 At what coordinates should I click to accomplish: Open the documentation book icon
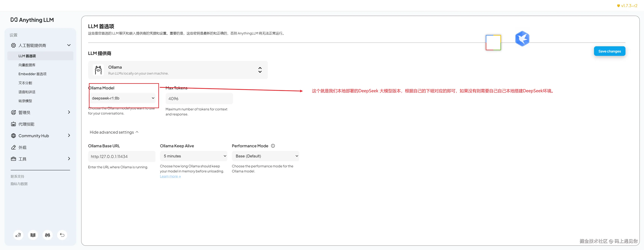click(33, 235)
